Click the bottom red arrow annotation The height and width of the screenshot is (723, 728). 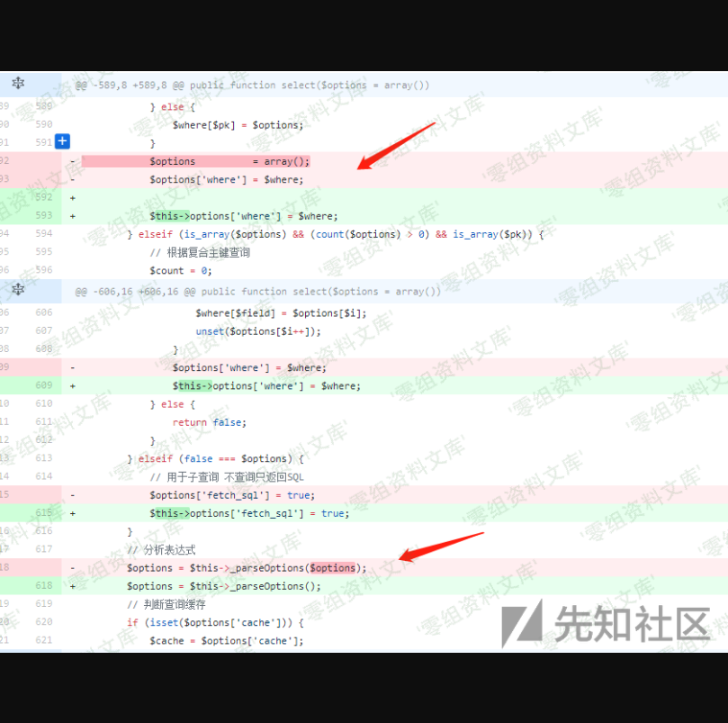(441, 547)
